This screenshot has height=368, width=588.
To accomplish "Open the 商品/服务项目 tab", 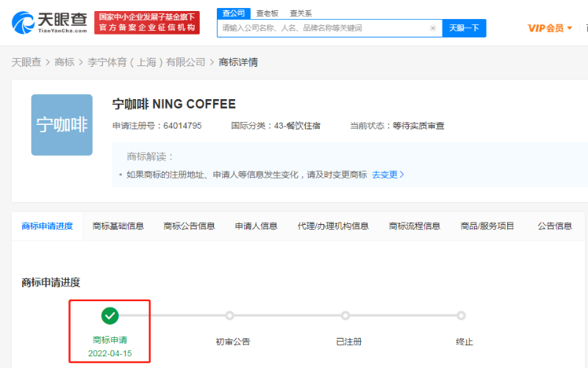I will click(487, 226).
